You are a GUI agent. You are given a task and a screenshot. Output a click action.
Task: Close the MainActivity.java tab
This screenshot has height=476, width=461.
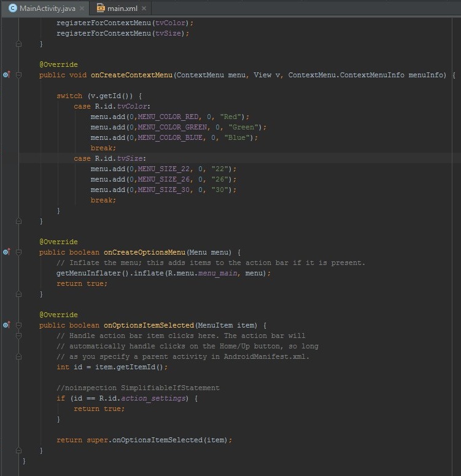pos(82,9)
